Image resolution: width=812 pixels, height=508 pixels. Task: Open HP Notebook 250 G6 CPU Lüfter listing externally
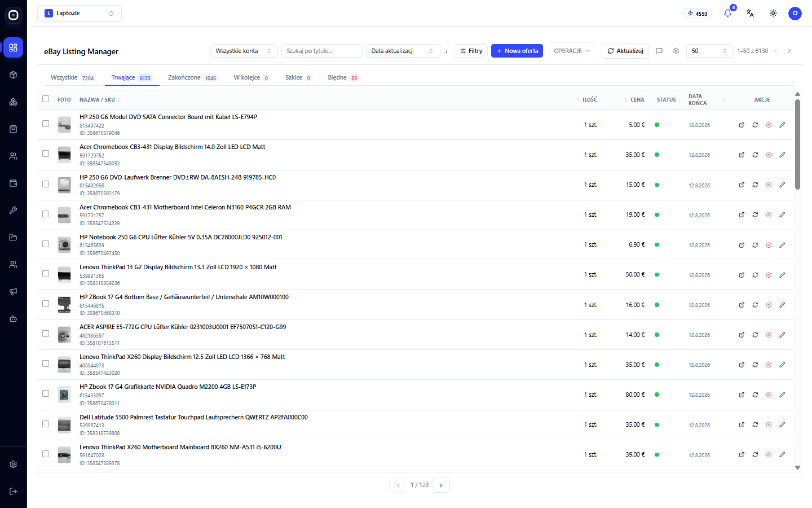click(x=742, y=246)
